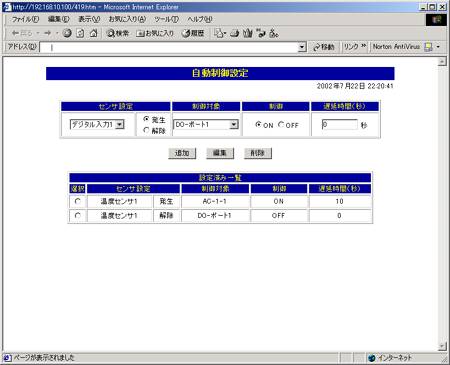Go to the home page
Image resolution: width=450 pixels, height=365 pixels.
click(x=94, y=33)
